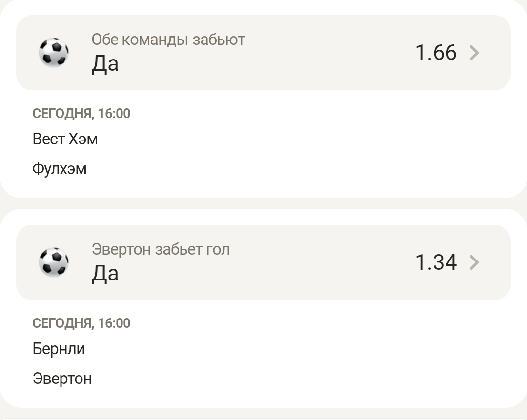The height and width of the screenshot is (420, 527).
Task: Choose "Да" under "Обе команды забьют"
Action: (x=105, y=64)
